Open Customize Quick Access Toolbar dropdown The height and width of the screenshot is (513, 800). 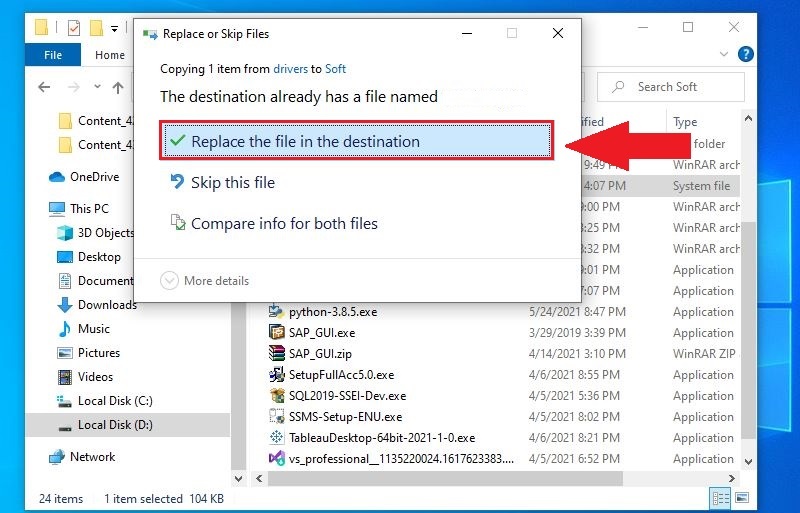(115, 29)
